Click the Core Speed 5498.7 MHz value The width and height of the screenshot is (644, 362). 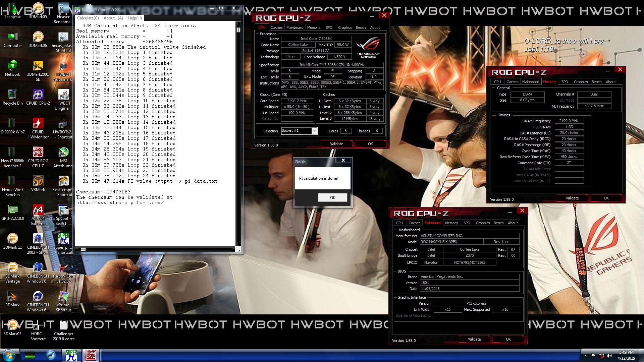(297, 101)
